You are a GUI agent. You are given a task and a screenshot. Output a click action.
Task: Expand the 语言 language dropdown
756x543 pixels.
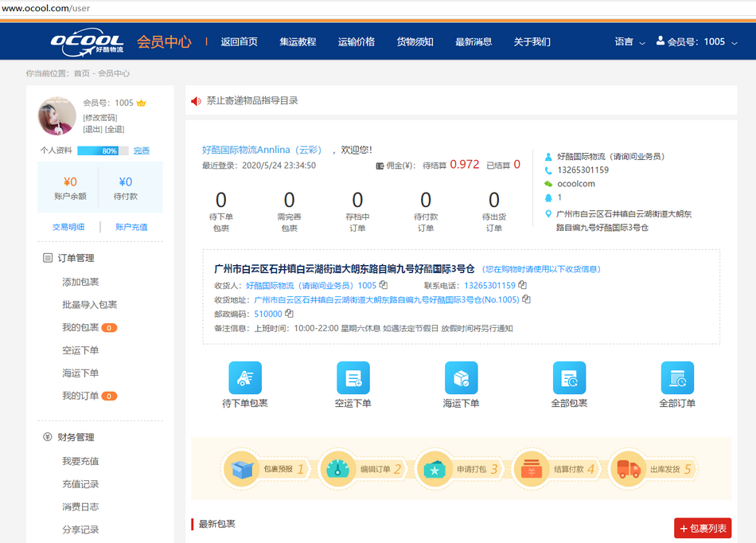click(629, 42)
